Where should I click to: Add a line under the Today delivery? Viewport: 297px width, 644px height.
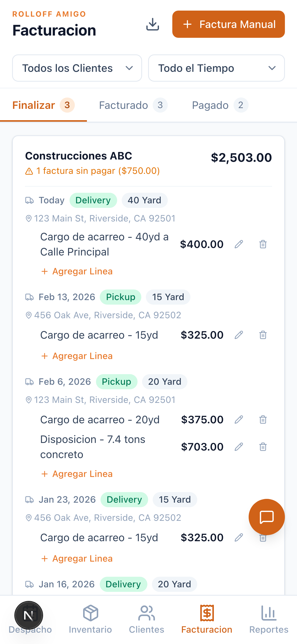pyautogui.click(x=77, y=271)
